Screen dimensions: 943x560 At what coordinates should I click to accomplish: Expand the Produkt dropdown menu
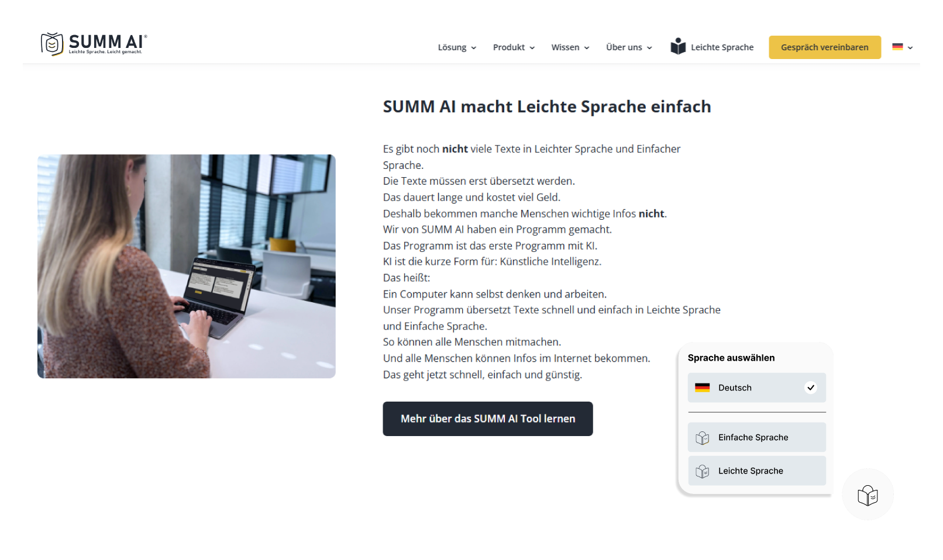click(514, 47)
